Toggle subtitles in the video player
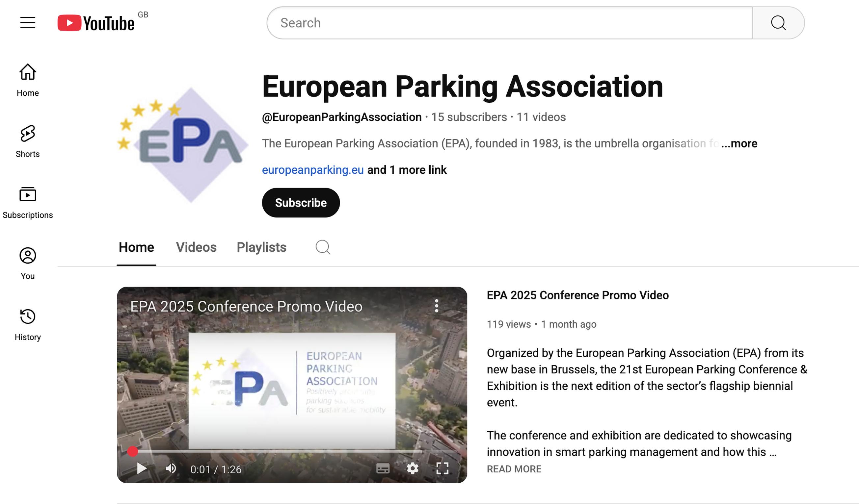This screenshot has height=504, width=859. pos(383,468)
